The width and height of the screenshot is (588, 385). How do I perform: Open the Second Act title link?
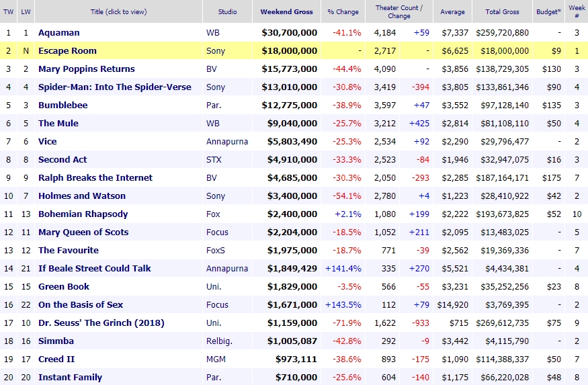pos(62,160)
